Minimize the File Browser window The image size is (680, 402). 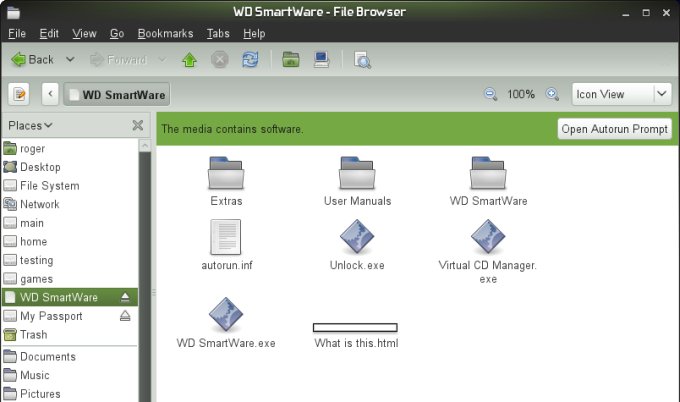pyautogui.click(x=625, y=13)
